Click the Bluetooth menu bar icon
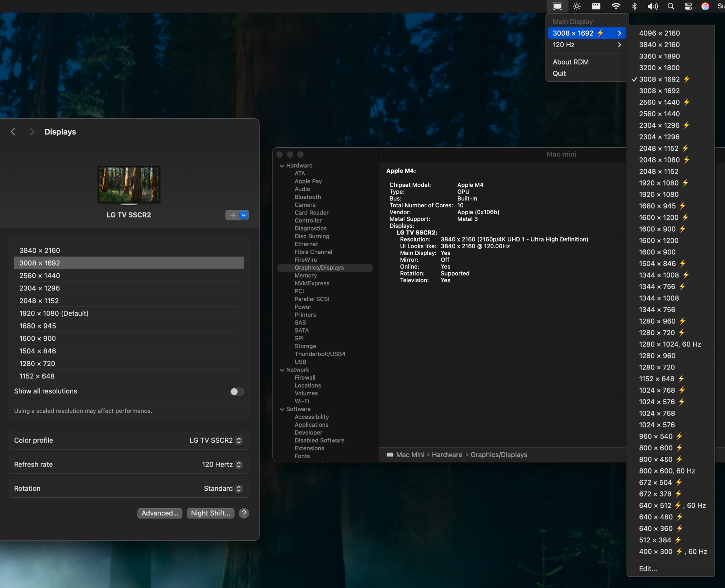This screenshot has width=725, height=588. coord(634,6)
